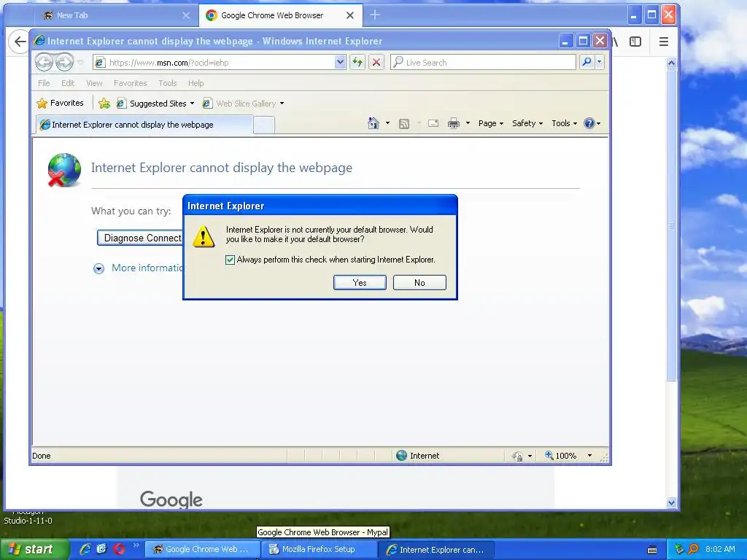
Task: Click the 100% zoom level button
Action: 561,456
